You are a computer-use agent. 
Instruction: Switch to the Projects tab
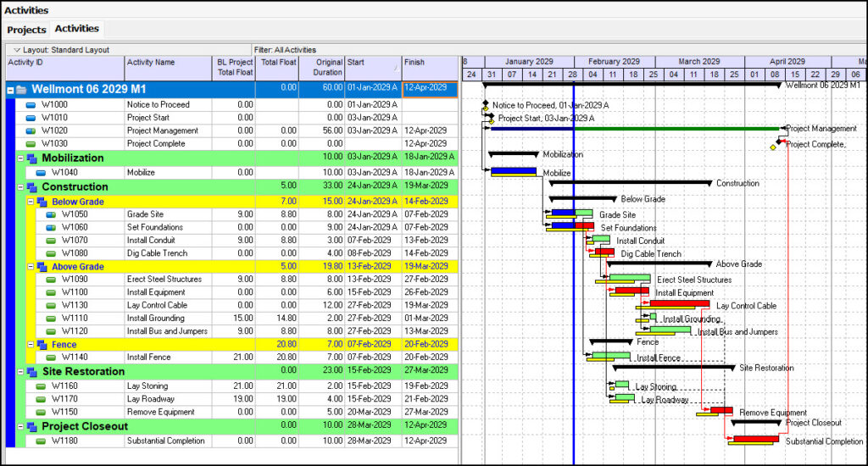point(26,30)
